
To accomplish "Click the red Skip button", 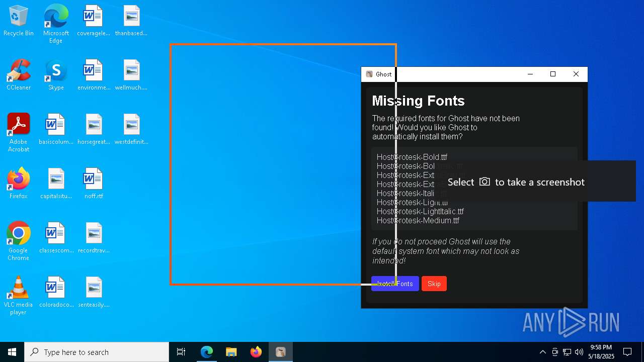I will 434,284.
